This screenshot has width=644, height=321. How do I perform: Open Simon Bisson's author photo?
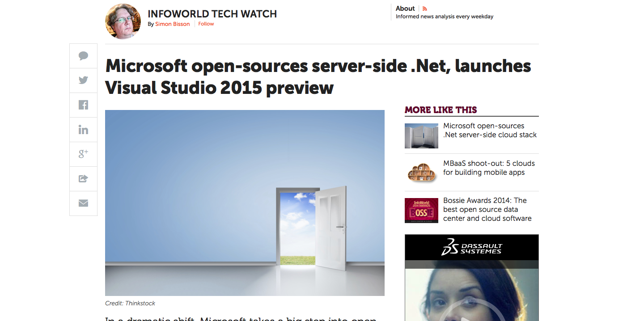coord(123,21)
